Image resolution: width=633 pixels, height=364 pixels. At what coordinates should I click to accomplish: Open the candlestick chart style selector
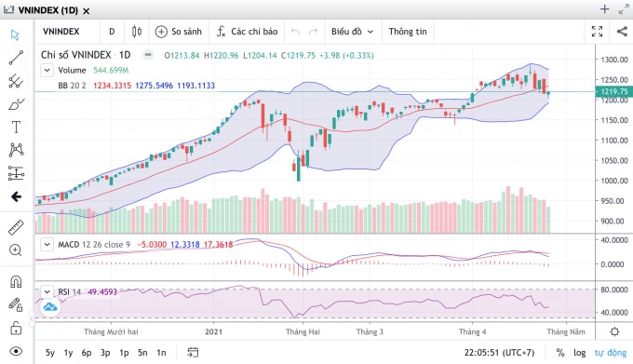pyautogui.click(x=137, y=32)
